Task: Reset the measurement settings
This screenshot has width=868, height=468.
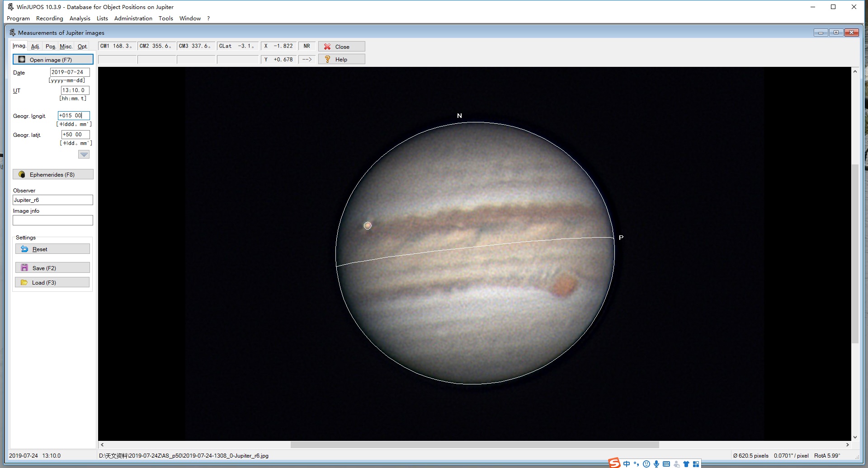Action: [x=52, y=249]
